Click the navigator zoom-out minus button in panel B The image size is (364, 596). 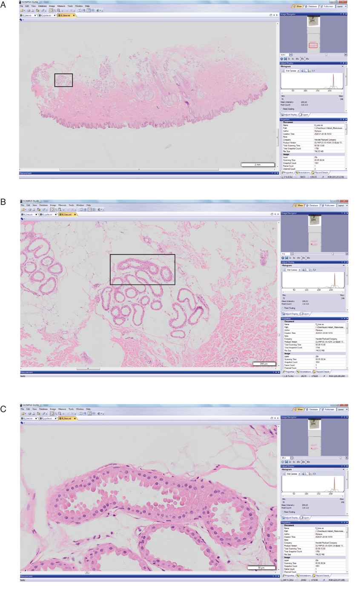click(292, 254)
